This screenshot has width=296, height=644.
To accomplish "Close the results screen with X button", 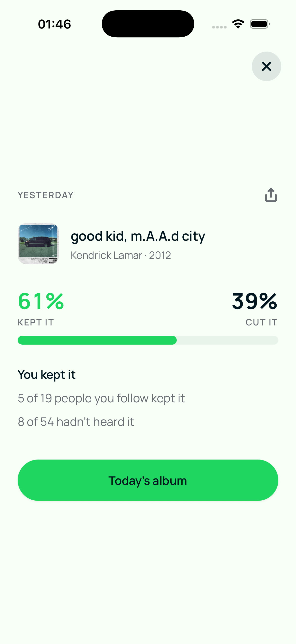I will point(266,66).
